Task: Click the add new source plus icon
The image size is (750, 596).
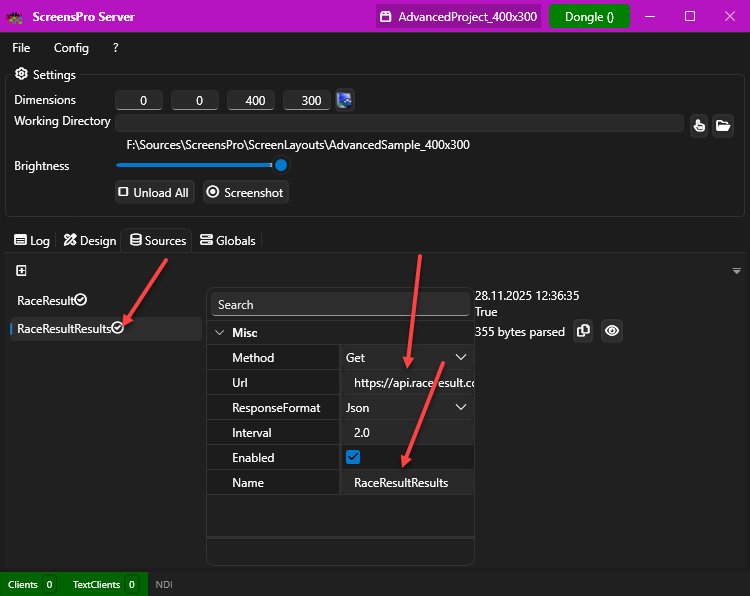Action: [21, 271]
